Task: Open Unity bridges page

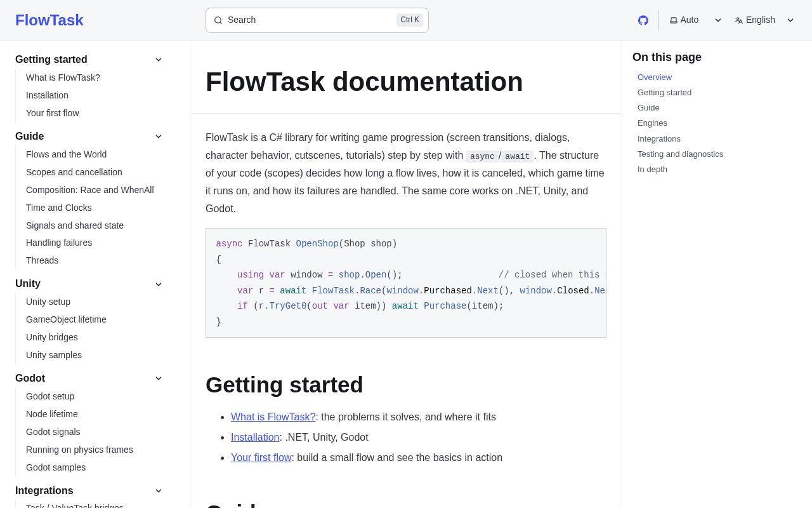Action: [52, 337]
